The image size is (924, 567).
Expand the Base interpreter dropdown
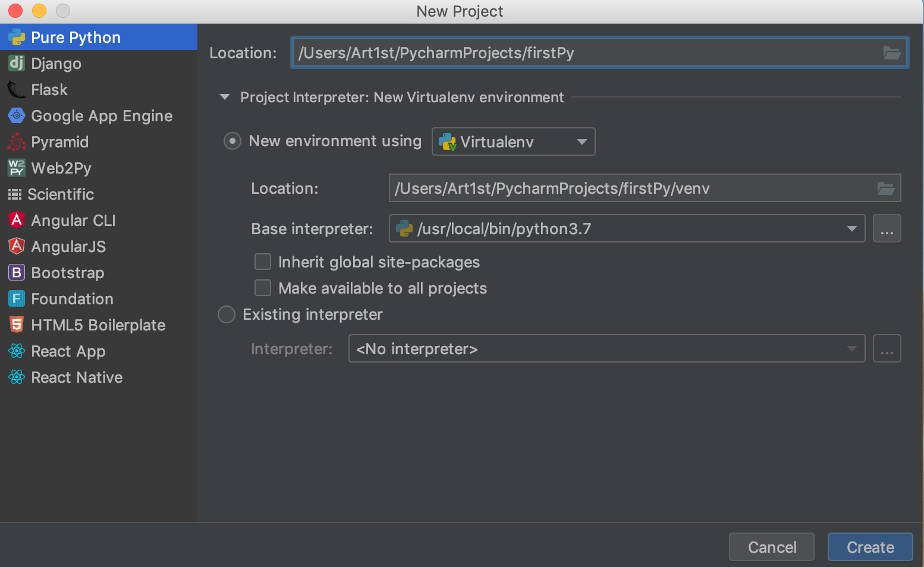[x=853, y=228]
